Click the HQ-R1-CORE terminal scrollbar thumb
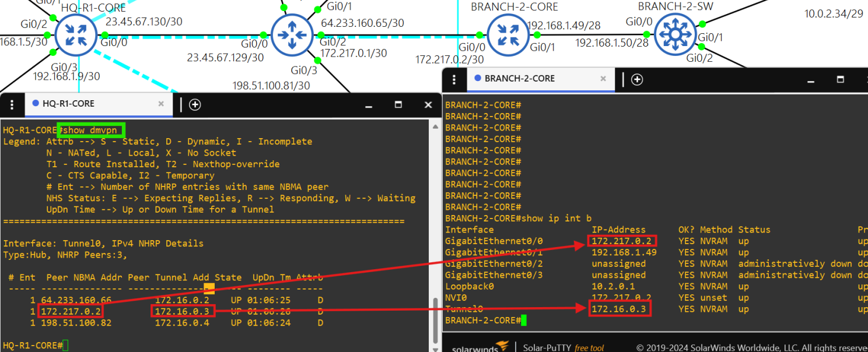The image size is (868, 352). (x=434, y=319)
